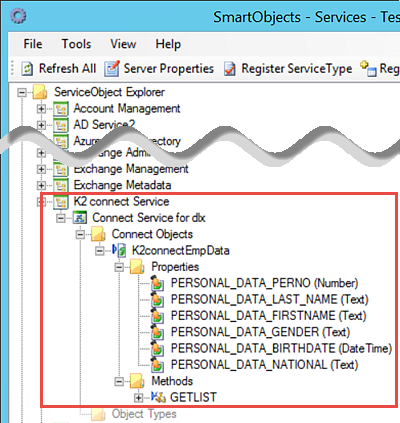The height and width of the screenshot is (423, 400).
Task: Collapse the K2connectEmpData object
Action: [x=99, y=251]
